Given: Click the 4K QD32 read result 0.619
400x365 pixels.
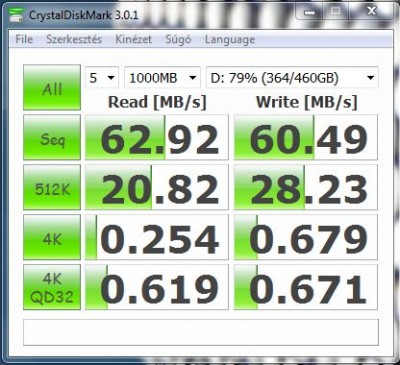Looking at the screenshot, I should 157,287.
